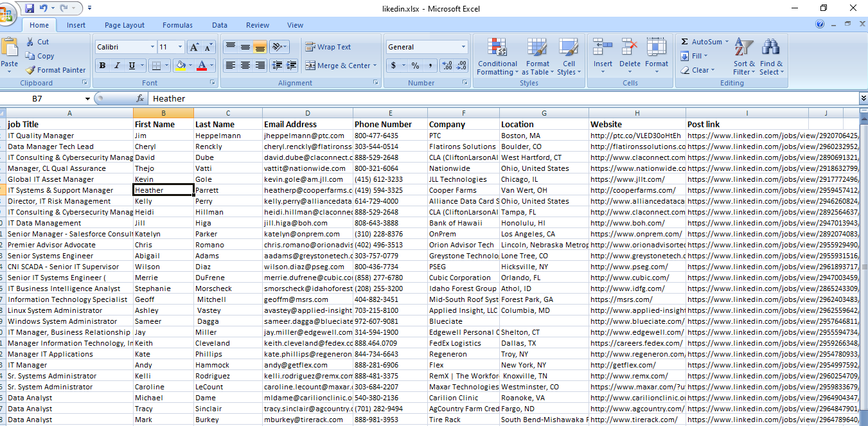This screenshot has height=426, width=868.
Task: Click the Orientation text angle icon
Action: tap(277, 47)
